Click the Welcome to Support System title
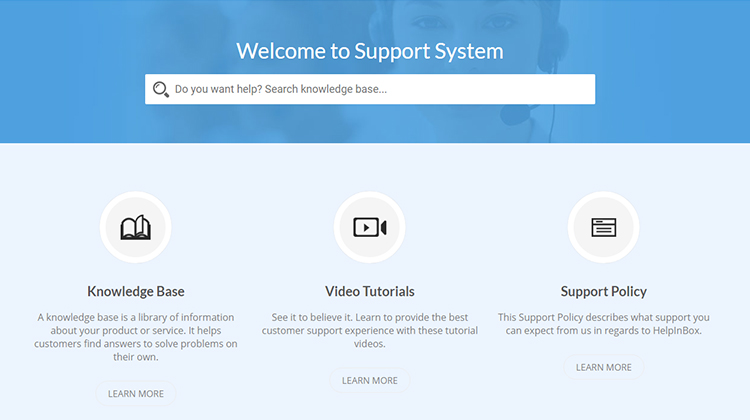The width and height of the screenshot is (750, 420). tap(370, 51)
